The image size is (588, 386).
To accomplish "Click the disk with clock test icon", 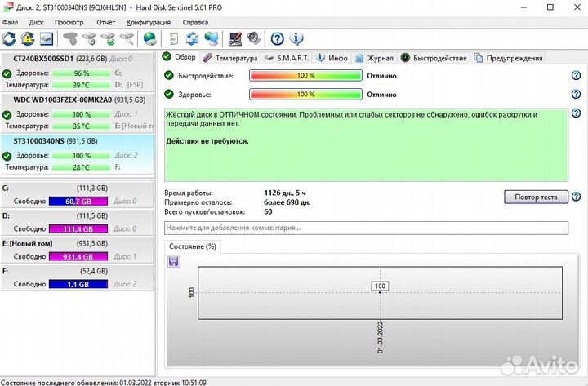I will click(x=90, y=38).
